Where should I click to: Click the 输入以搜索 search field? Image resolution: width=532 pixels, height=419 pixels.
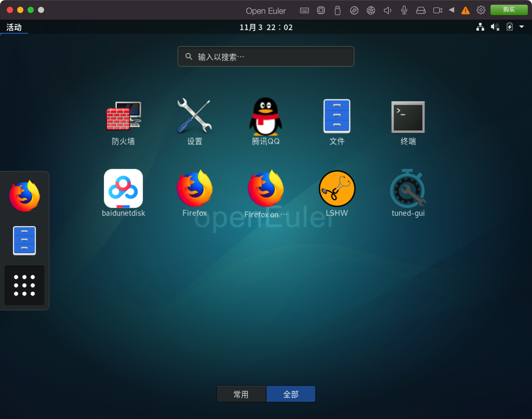tap(266, 57)
